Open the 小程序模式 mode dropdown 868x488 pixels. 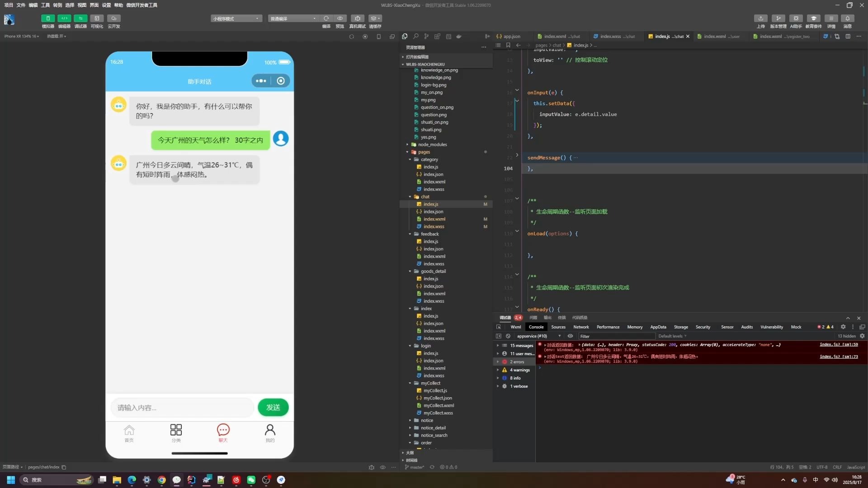pyautogui.click(x=236, y=19)
